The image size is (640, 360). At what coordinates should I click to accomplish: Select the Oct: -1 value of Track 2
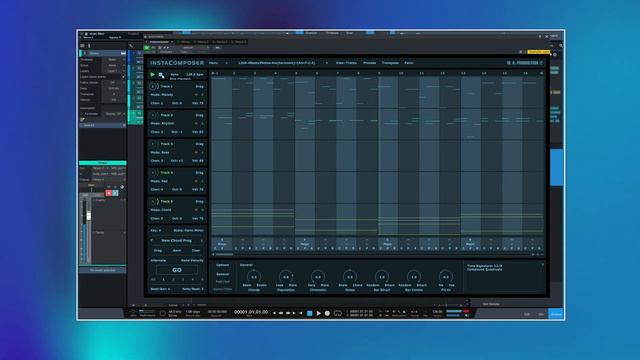177,132
